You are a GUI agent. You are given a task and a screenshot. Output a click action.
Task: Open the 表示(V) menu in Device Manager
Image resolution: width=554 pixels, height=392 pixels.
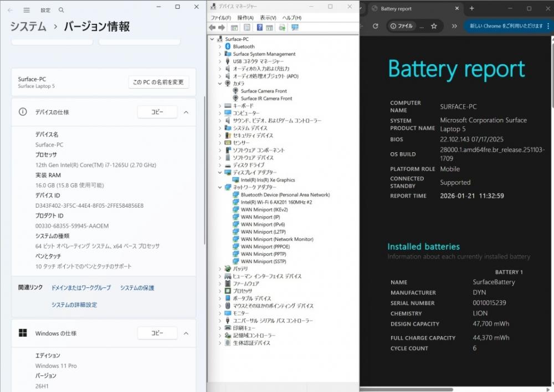[268, 18]
